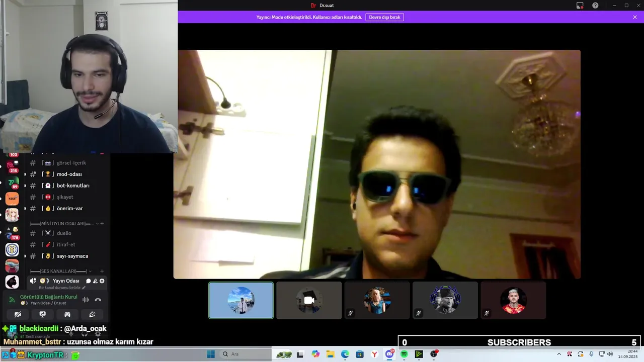Select the orange KEES server icon
The height and width of the screenshot is (362, 644).
[x=12, y=198]
